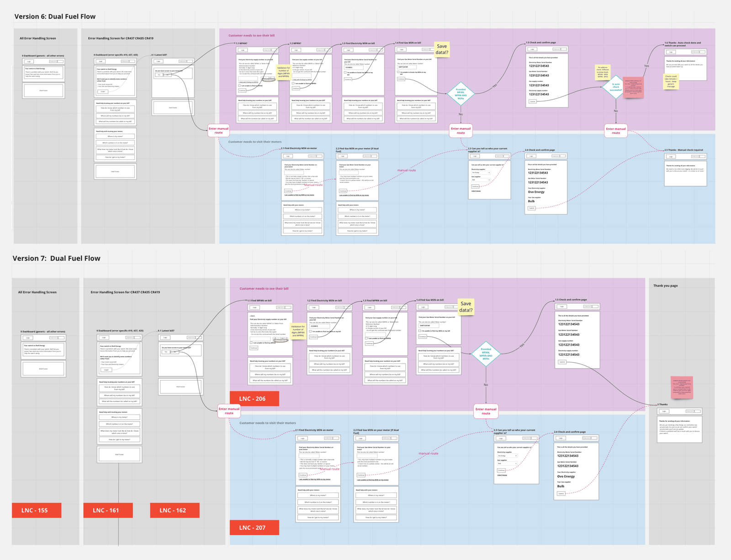Click the Version 7 'Save data!?' sticky note
This screenshot has width=731, height=560.
click(466, 306)
